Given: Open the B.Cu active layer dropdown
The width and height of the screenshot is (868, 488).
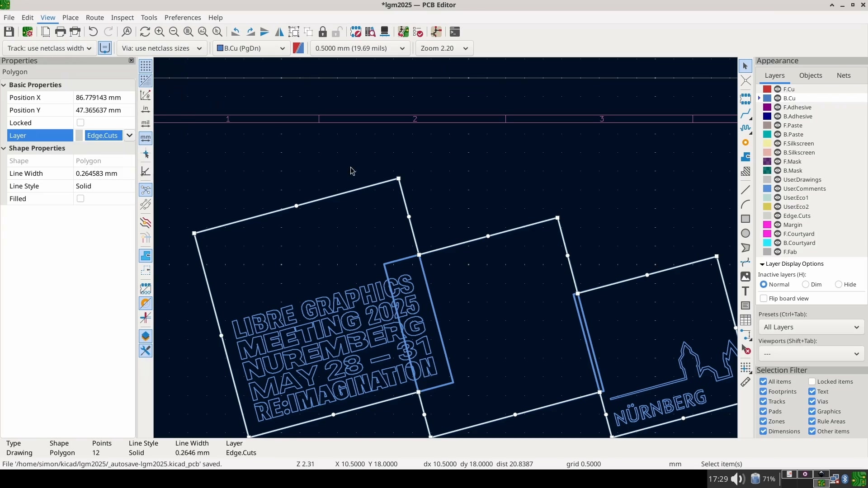Looking at the screenshot, I should coord(251,48).
